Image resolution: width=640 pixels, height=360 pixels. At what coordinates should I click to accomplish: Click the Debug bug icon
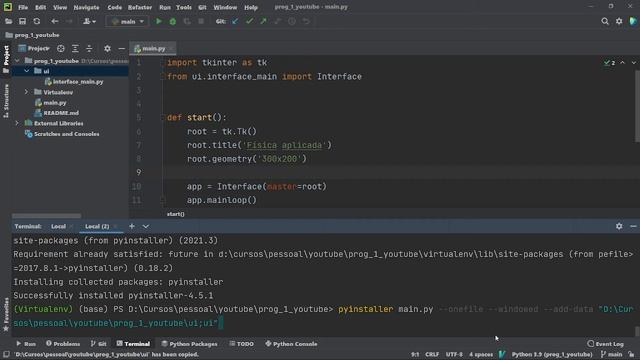point(173,21)
